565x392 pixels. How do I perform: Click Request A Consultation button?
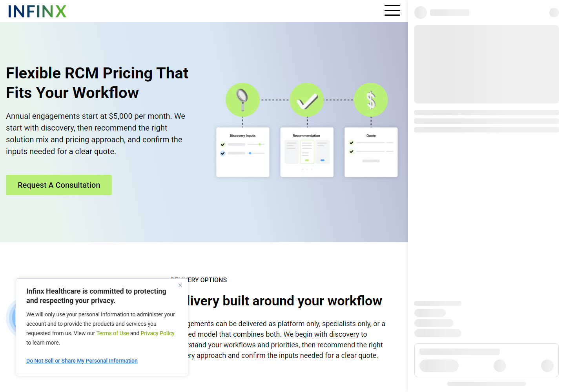[59, 185]
